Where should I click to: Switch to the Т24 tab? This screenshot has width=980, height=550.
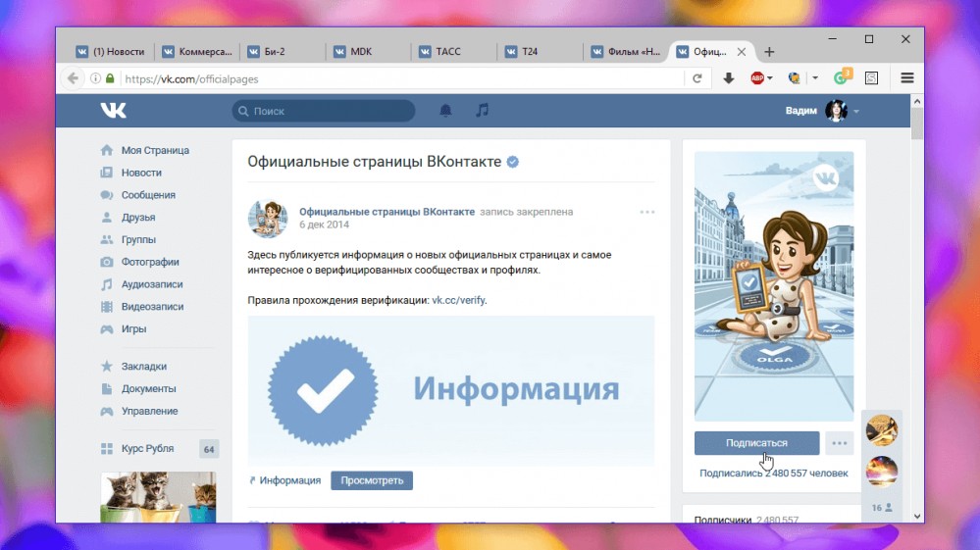click(x=541, y=52)
